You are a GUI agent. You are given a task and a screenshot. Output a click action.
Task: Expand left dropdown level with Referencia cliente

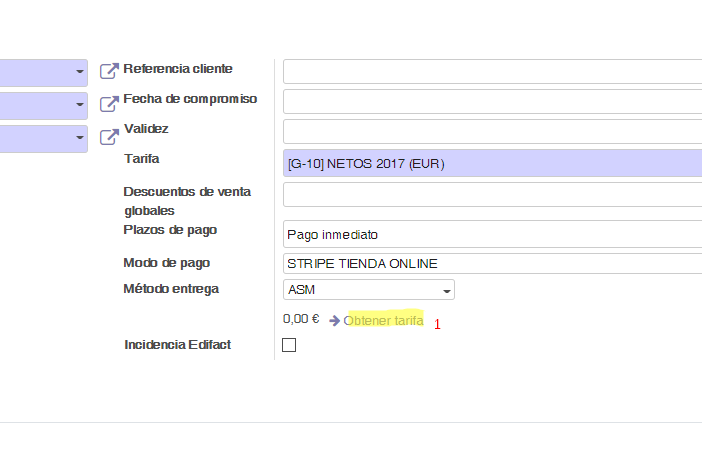[x=79, y=72]
